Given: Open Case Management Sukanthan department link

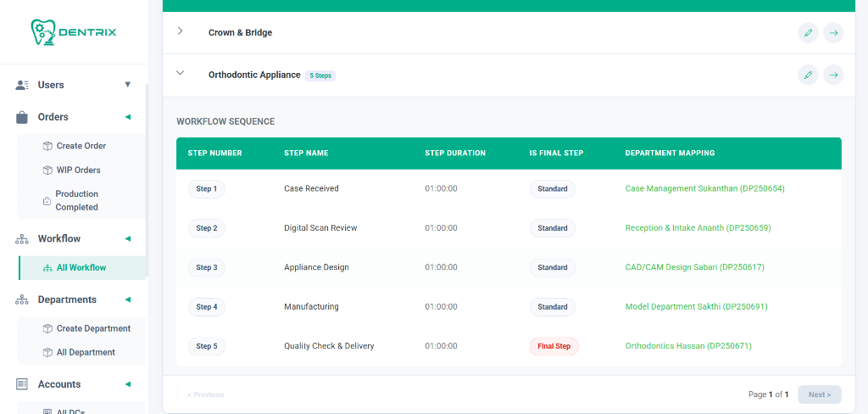Looking at the screenshot, I should (x=704, y=188).
